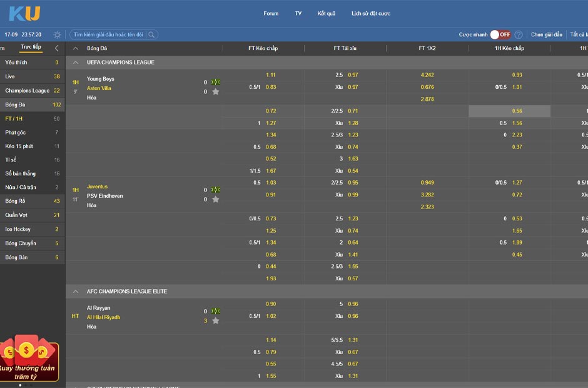Pick the 3.282 PSV Eindhoven 1X2 odds
588x388 pixels.
click(427, 195)
